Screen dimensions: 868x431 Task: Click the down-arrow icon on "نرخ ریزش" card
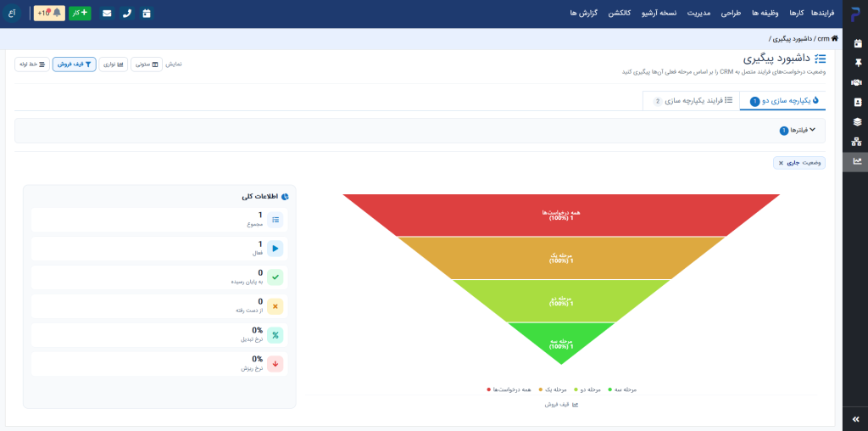pos(275,364)
